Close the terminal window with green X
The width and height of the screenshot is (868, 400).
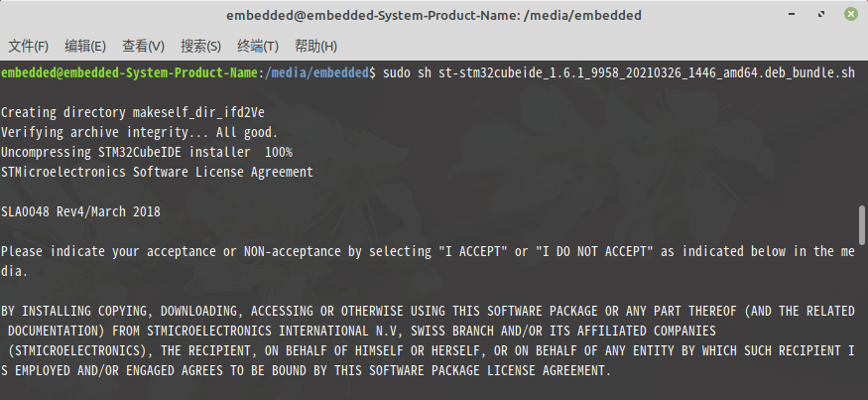pos(851,15)
